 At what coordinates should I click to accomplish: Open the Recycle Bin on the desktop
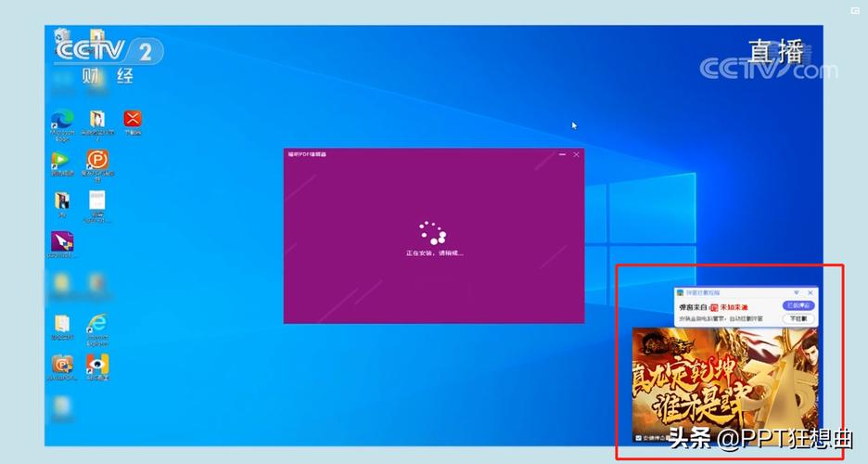point(62,37)
